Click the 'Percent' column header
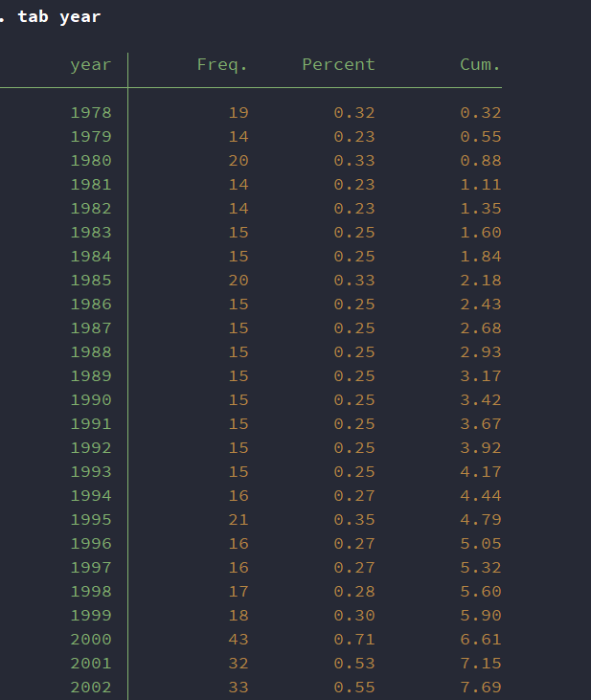The height and width of the screenshot is (700, 591). (x=338, y=65)
